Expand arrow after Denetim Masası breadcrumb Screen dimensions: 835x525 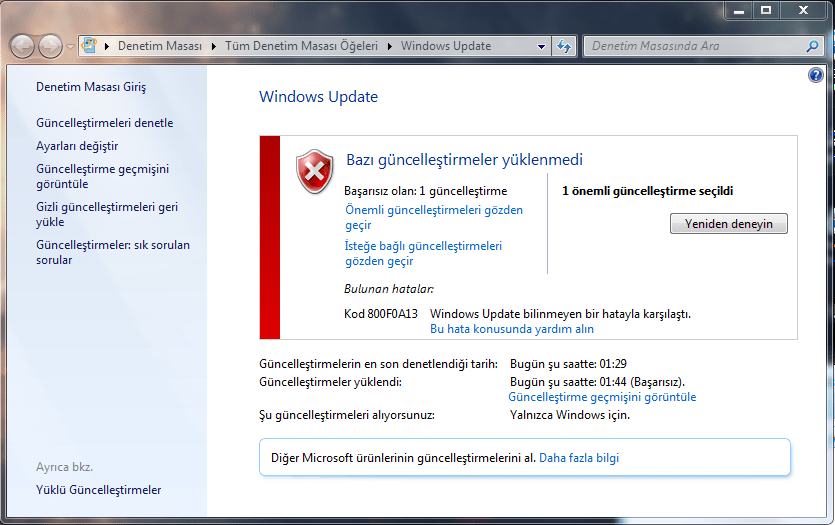[214, 46]
